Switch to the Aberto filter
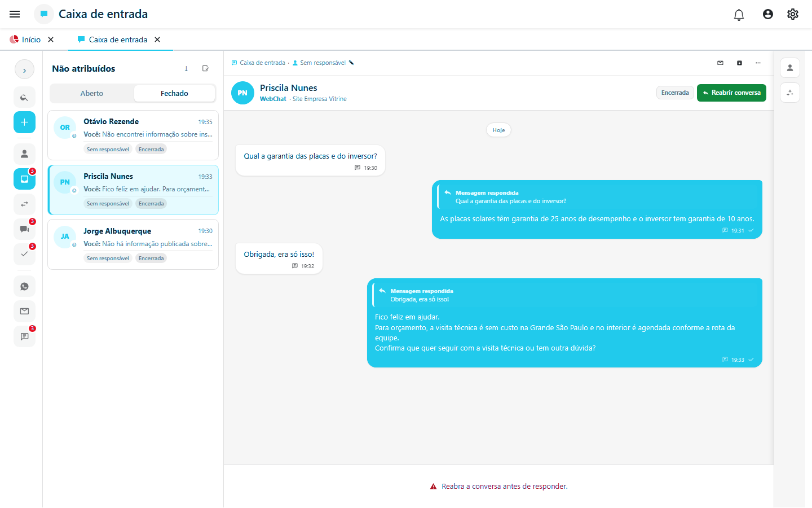Image resolution: width=812 pixels, height=508 pixels. pos(92,94)
